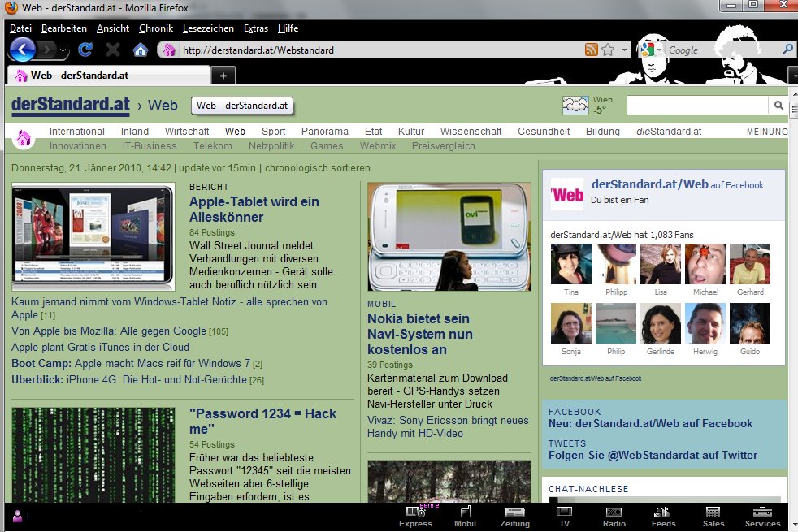Open history dropdown next to Forward button
The width and height of the screenshot is (798, 532).
pos(63,50)
